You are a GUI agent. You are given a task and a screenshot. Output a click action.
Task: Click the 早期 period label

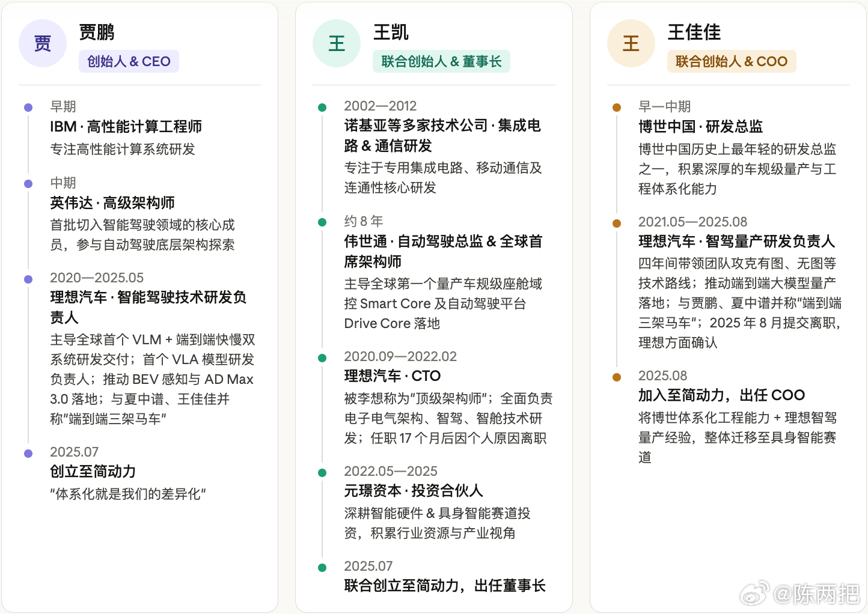(63, 106)
